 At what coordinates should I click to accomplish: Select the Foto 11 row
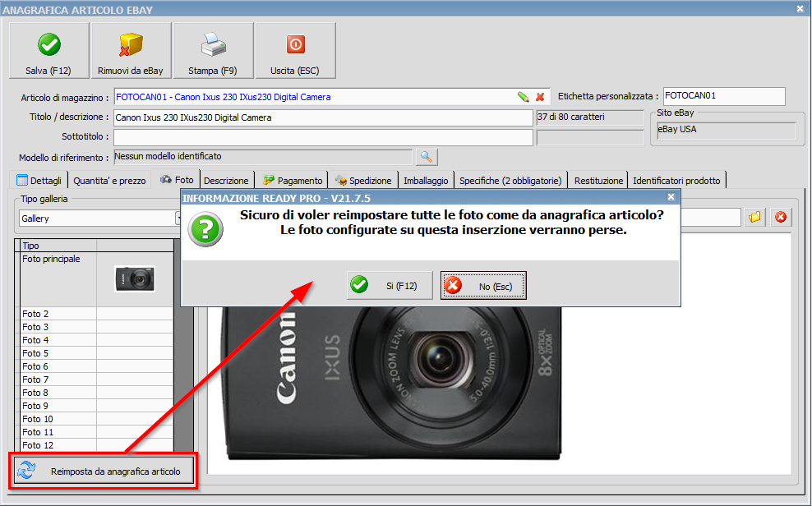[97, 432]
